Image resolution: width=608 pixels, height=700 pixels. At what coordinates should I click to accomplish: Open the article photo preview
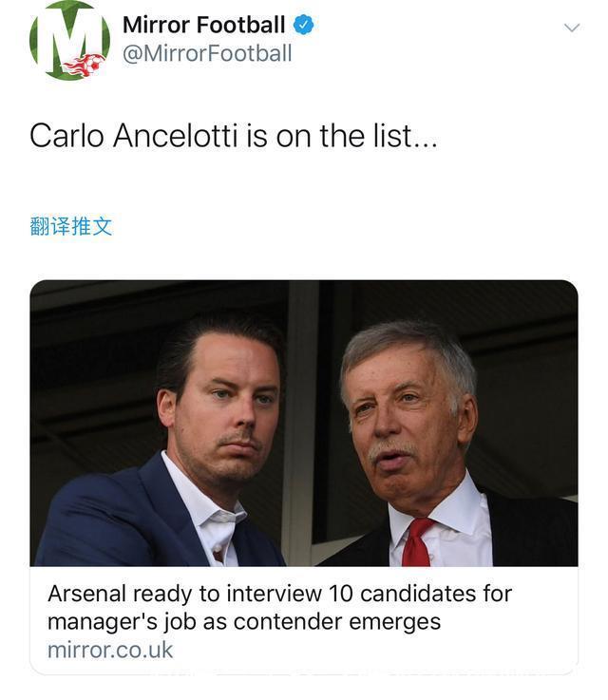304,423
